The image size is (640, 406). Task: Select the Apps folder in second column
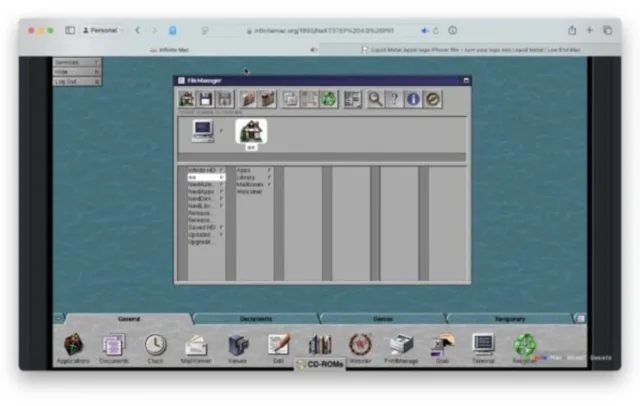tap(254, 170)
